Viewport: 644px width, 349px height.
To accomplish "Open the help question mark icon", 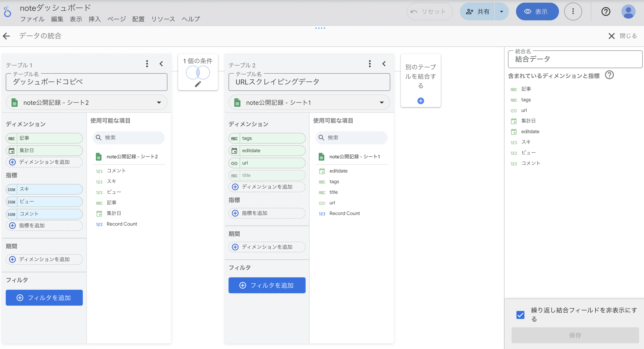I will 605,12.
